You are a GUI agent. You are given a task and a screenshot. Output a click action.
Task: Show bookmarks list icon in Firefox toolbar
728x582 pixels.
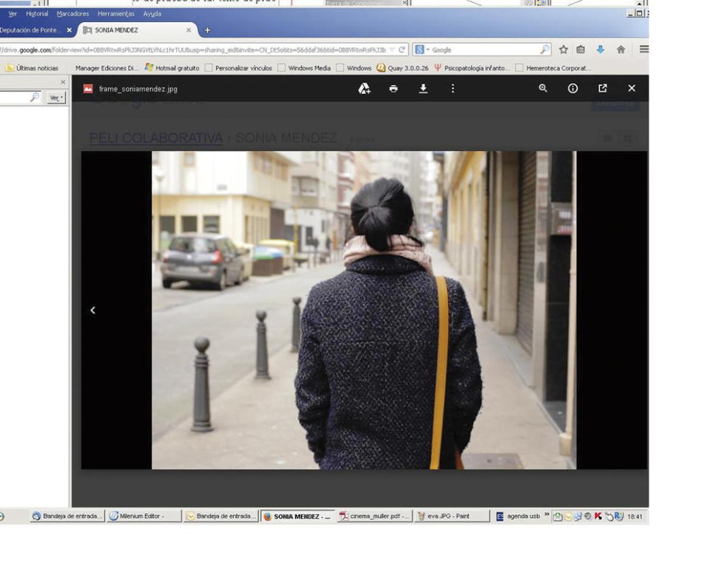click(x=581, y=50)
